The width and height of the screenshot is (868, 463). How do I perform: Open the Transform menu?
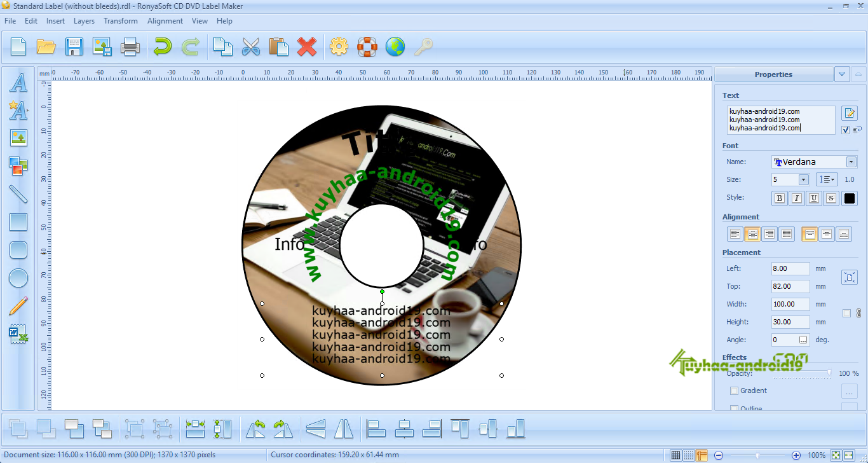pyautogui.click(x=120, y=20)
